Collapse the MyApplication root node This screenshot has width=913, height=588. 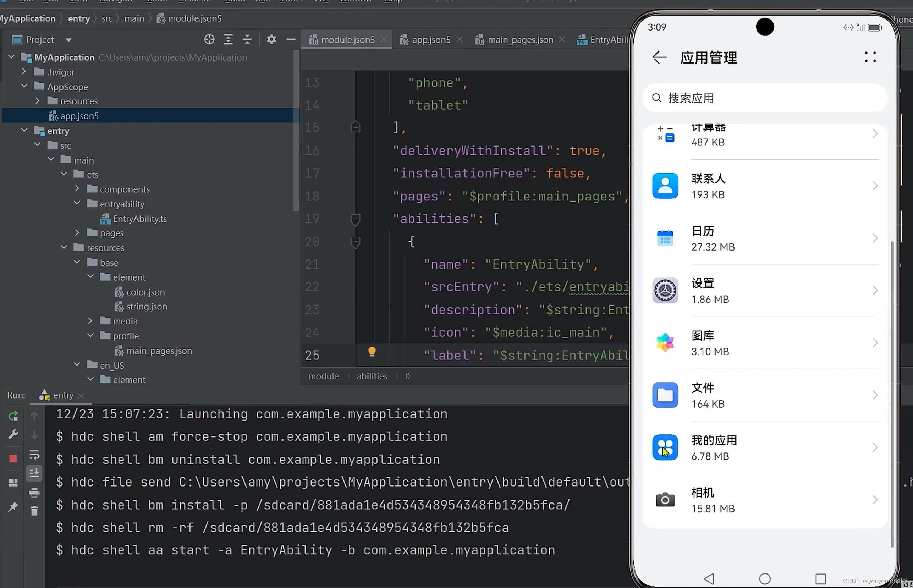coord(11,57)
